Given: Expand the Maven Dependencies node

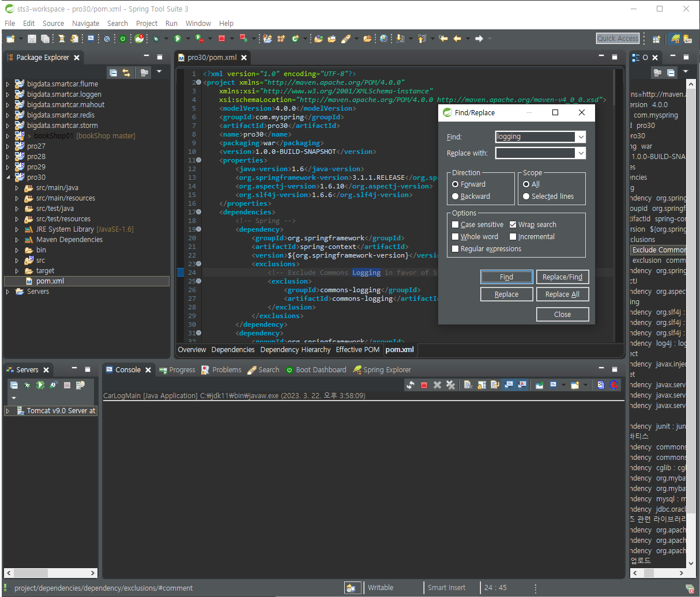Looking at the screenshot, I should 17,240.
